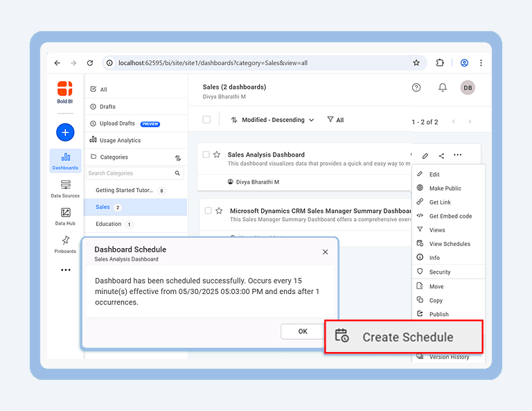
Task: Open the DB user avatar menu
Action: (x=468, y=87)
